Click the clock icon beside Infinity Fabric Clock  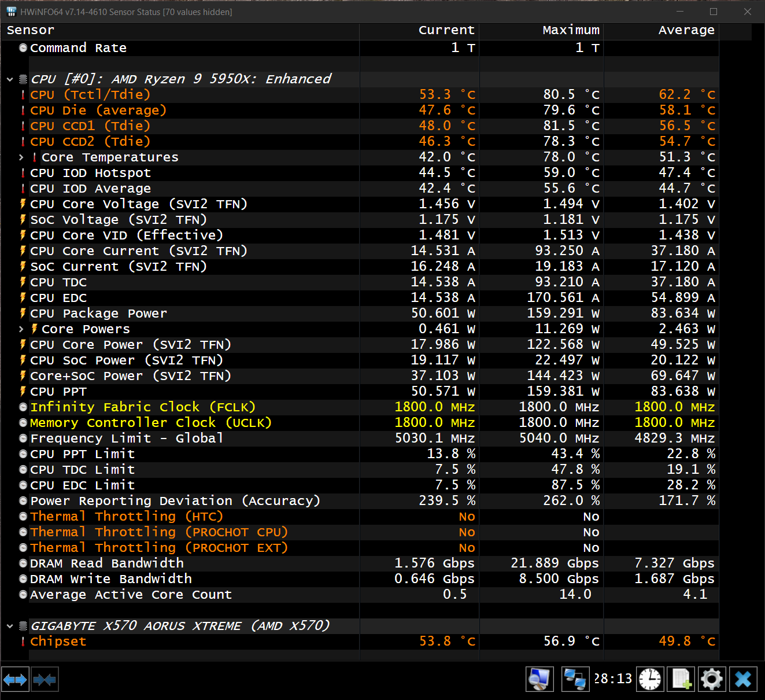click(23, 407)
